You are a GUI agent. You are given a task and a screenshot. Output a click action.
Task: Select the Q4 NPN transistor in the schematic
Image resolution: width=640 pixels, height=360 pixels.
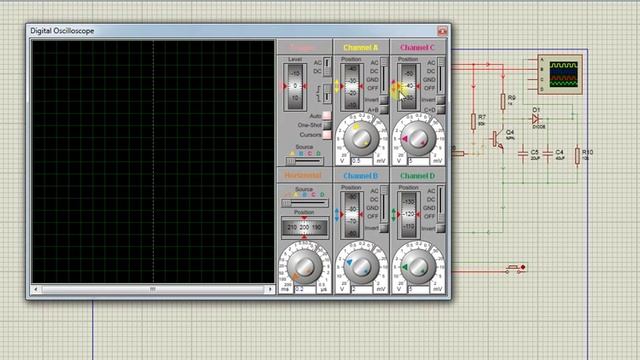498,140
